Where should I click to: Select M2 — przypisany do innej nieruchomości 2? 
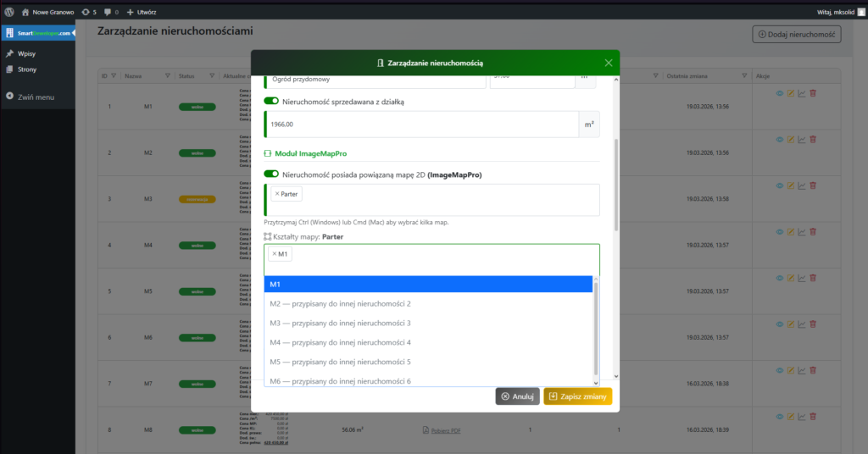click(428, 303)
